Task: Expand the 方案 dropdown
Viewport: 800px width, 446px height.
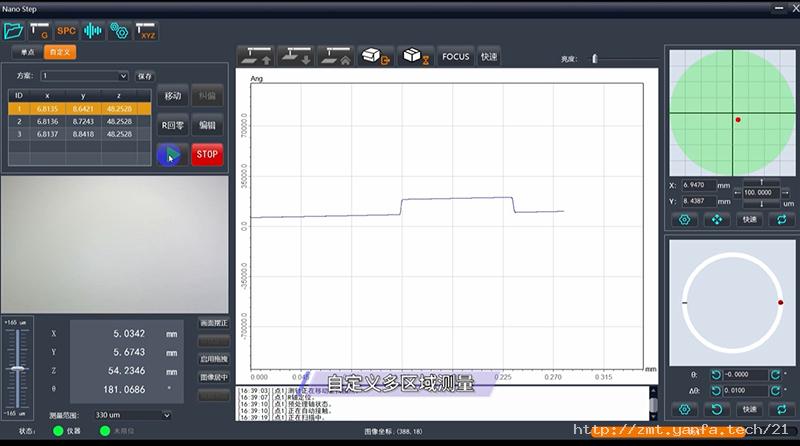Action: pyautogui.click(x=85, y=76)
